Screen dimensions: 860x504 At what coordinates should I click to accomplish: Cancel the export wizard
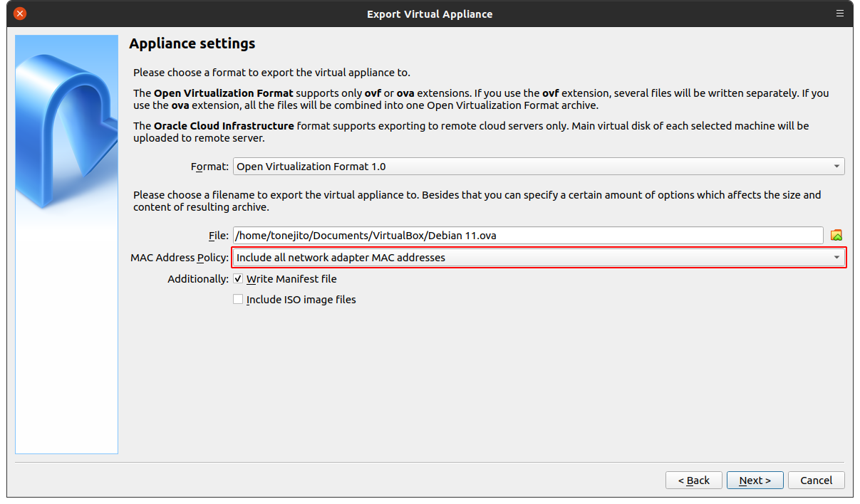[816, 481]
